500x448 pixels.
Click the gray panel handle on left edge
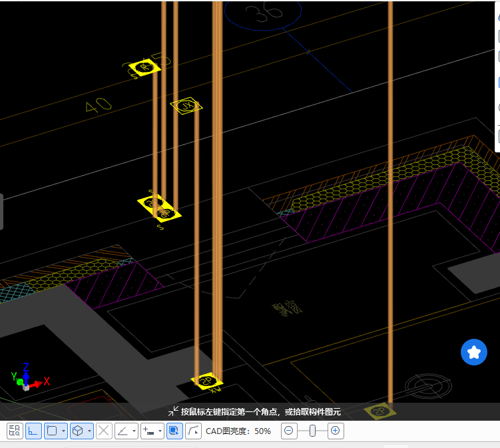(1, 212)
